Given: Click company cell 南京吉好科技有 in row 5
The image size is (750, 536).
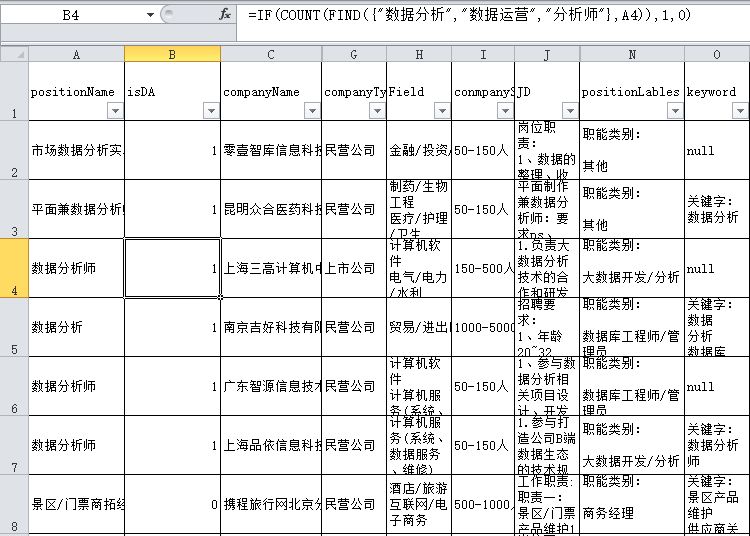Looking at the screenshot, I should coord(271,327).
